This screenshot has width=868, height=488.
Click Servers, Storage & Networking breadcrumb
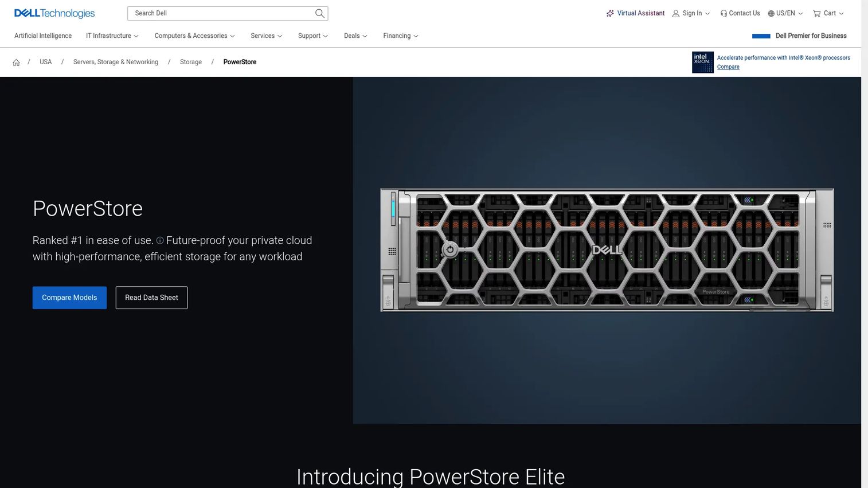(x=116, y=62)
